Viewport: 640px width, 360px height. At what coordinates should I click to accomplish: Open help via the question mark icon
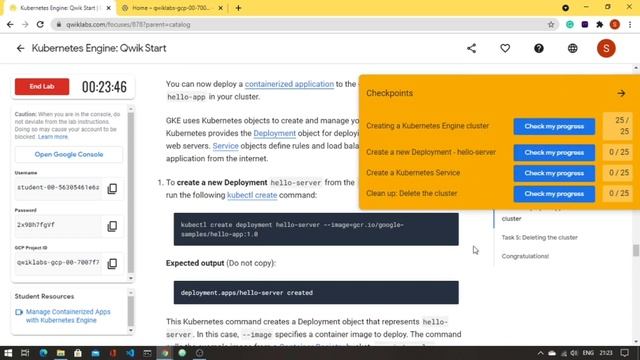click(539, 48)
